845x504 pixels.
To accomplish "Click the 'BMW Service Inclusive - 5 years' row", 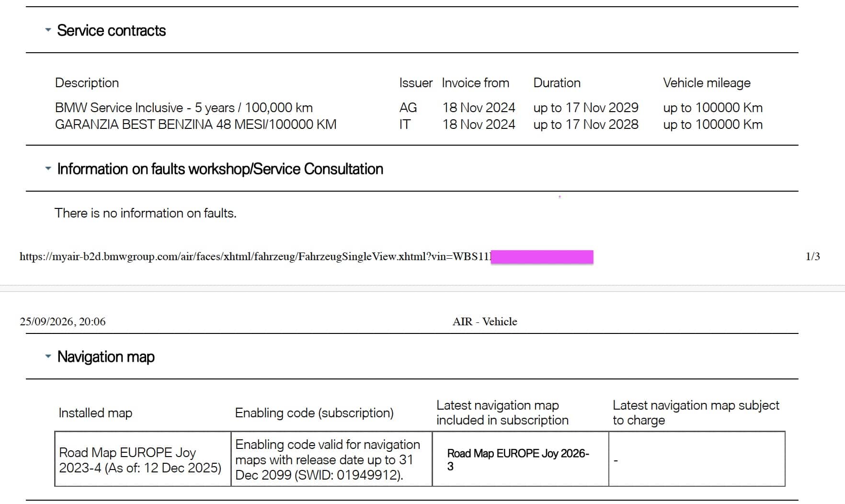I will pyautogui.click(x=409, y=108).
